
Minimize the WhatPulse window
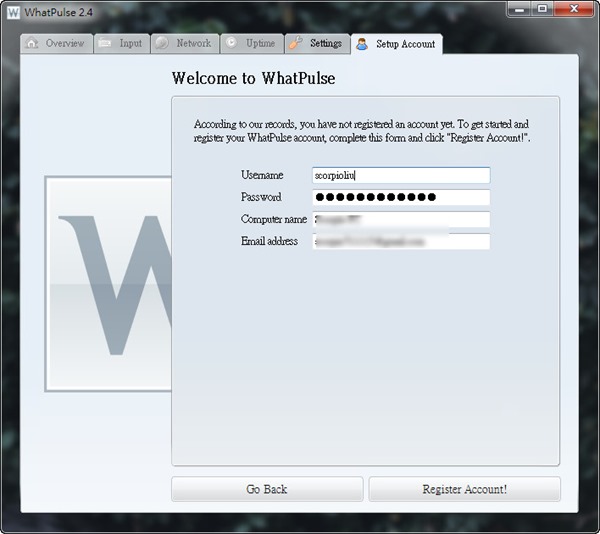coord(519,9)
